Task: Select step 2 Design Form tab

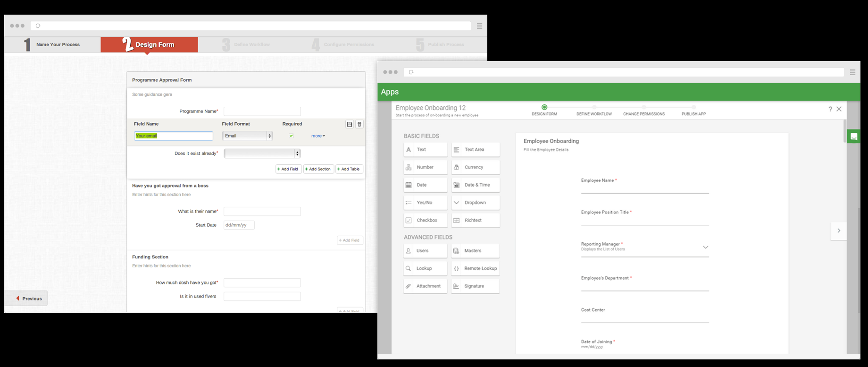Action: pos(149,44)
